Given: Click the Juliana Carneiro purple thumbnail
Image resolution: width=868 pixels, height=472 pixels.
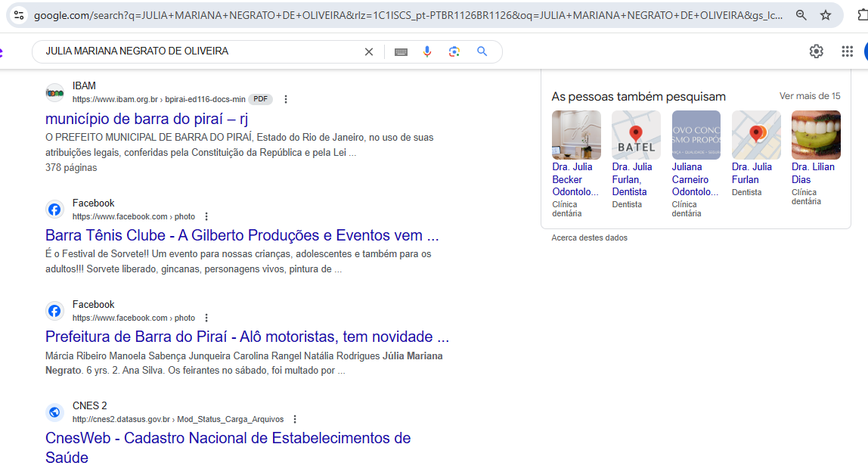Looking at the screenshot, I should tap(696, 135).
